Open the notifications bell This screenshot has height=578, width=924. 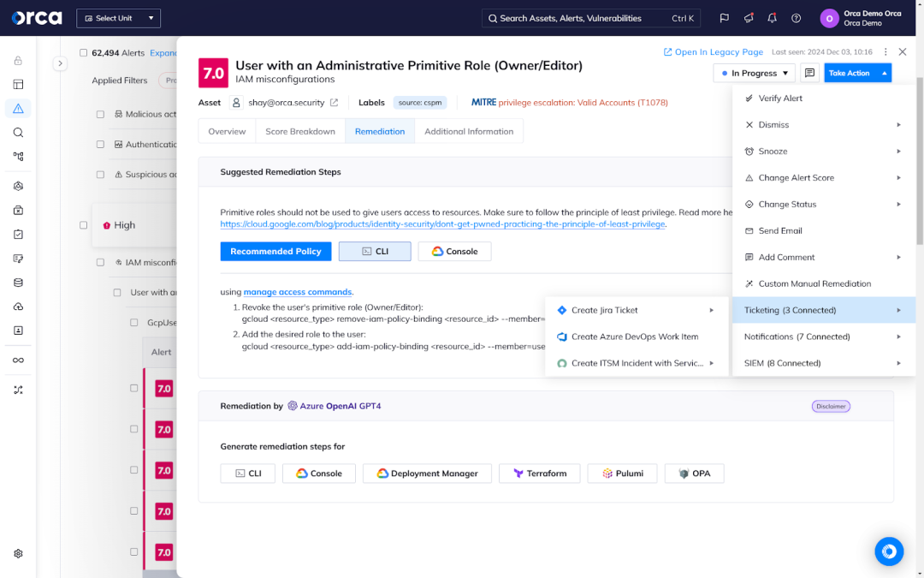772,18
